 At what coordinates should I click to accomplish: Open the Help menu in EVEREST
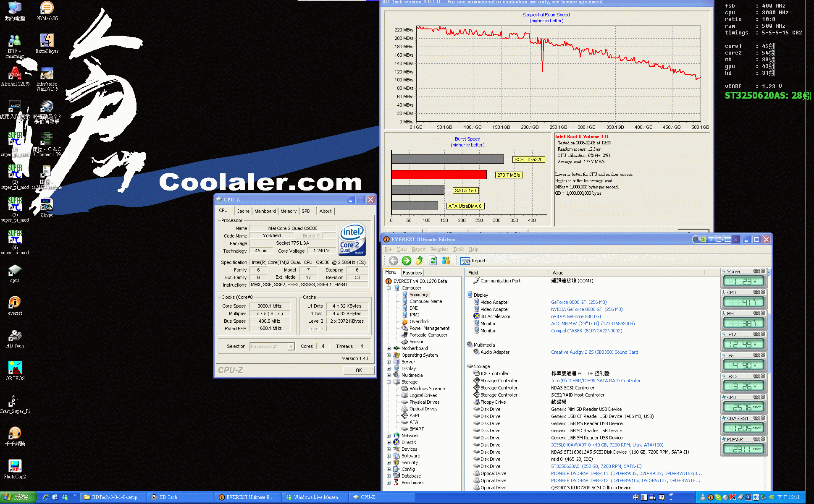(x=473, y=249)
